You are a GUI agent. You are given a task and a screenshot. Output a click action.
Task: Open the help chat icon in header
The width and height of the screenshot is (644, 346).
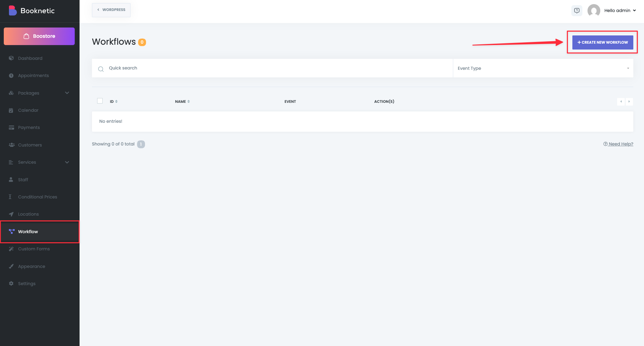coord(577,11)
